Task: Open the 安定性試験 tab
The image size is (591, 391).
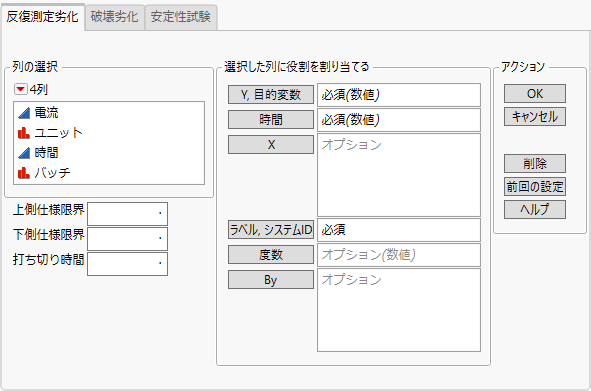Action: click(x=181, y=17)
